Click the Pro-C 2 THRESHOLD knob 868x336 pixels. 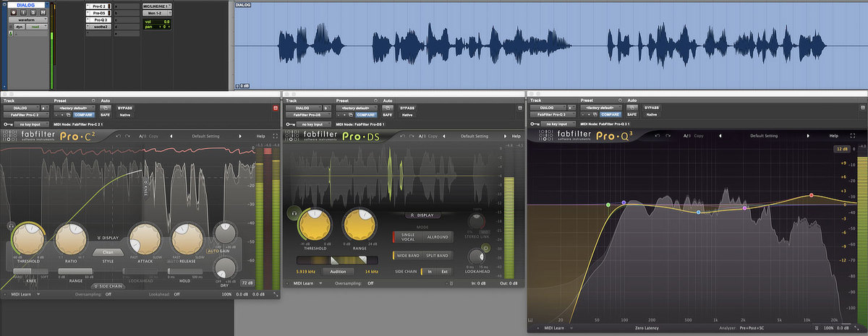pos(28,239)
